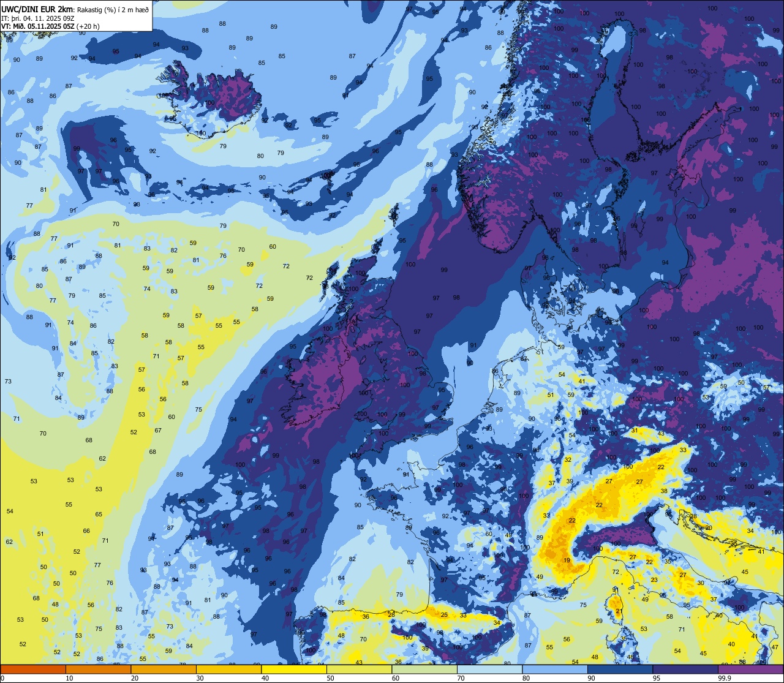Click the bright yellow 40–50 legend swatch

(x=293, y=669)
